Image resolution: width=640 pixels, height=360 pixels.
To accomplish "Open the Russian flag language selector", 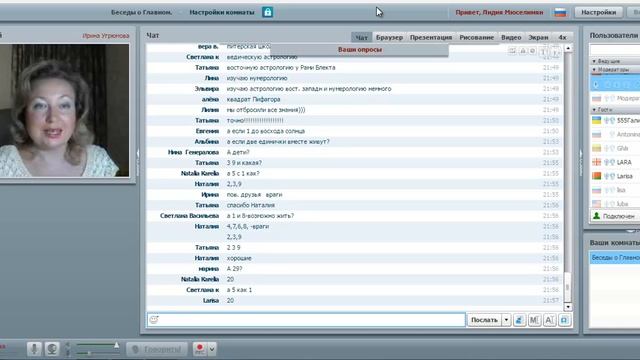I will [560, 13].
